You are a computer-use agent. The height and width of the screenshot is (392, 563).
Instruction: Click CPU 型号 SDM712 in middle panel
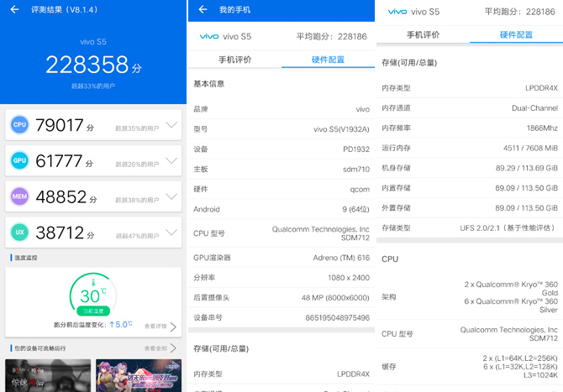(x=281, y=233)
